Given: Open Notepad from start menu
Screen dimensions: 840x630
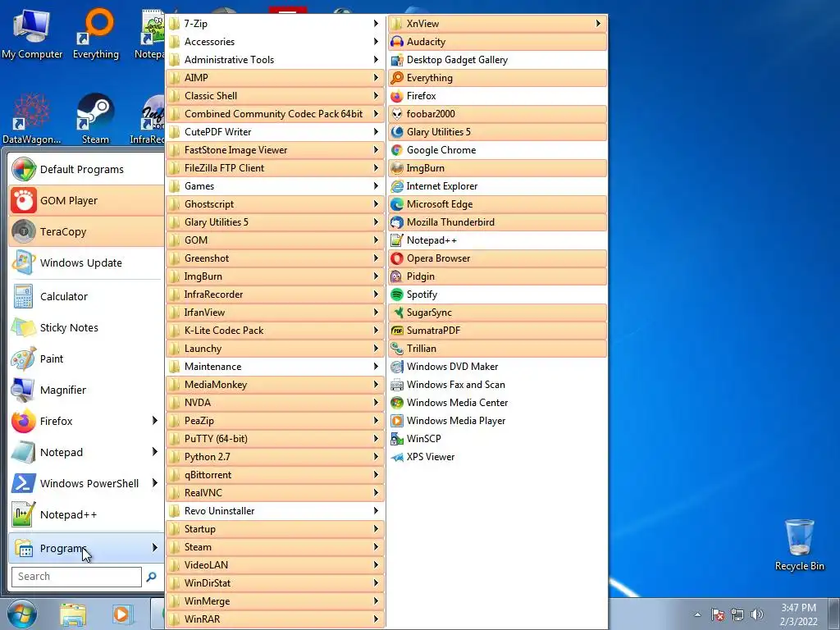Looking at the screenshot, I should tap(86, 452).
